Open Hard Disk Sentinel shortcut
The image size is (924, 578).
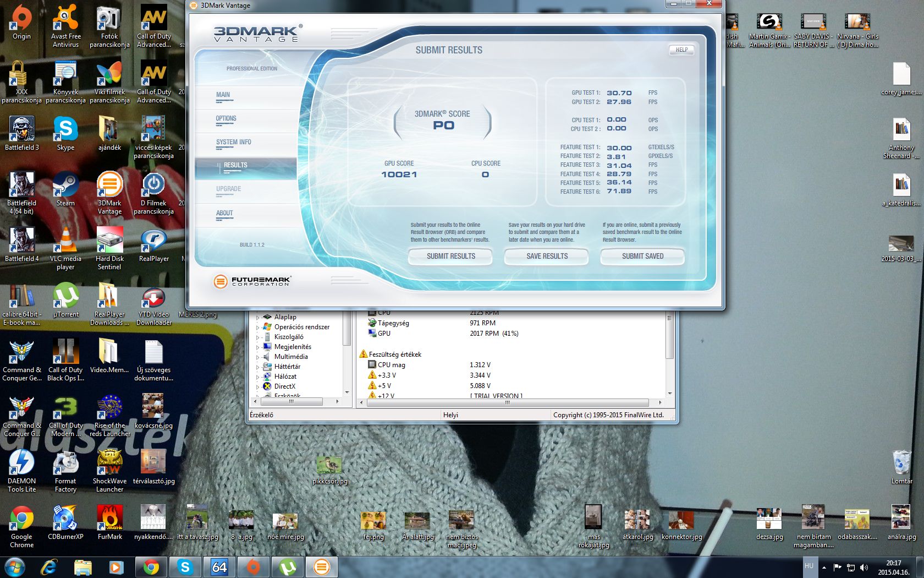tap(109, 248)
